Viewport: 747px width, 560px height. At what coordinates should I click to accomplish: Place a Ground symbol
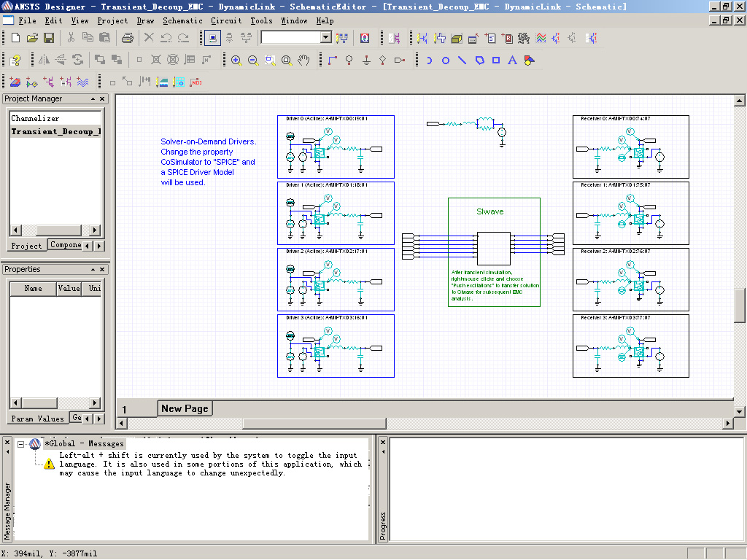point(366,60)
